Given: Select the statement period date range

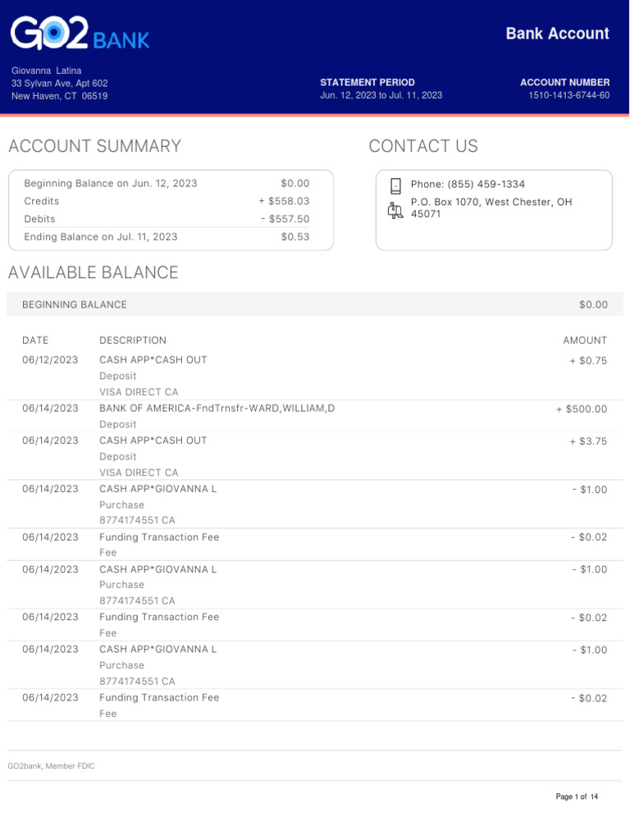Looking at the screenshot, I should point(381,96).
